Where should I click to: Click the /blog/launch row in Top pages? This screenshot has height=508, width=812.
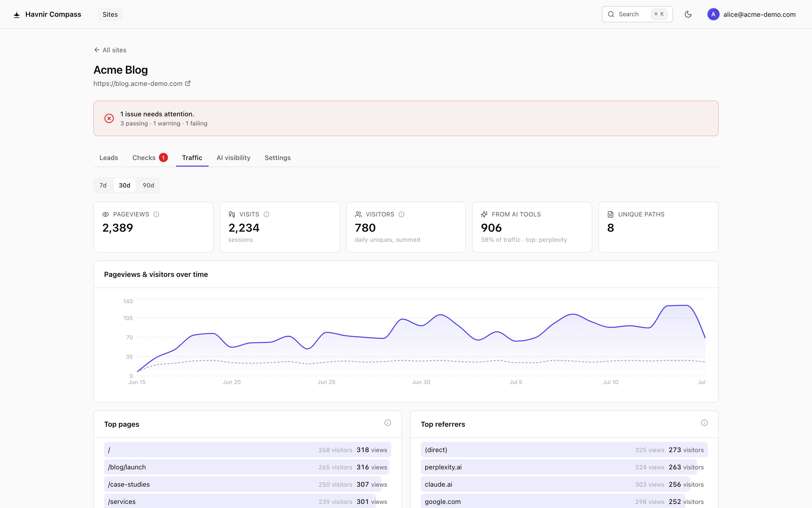[x=248, y=467]
